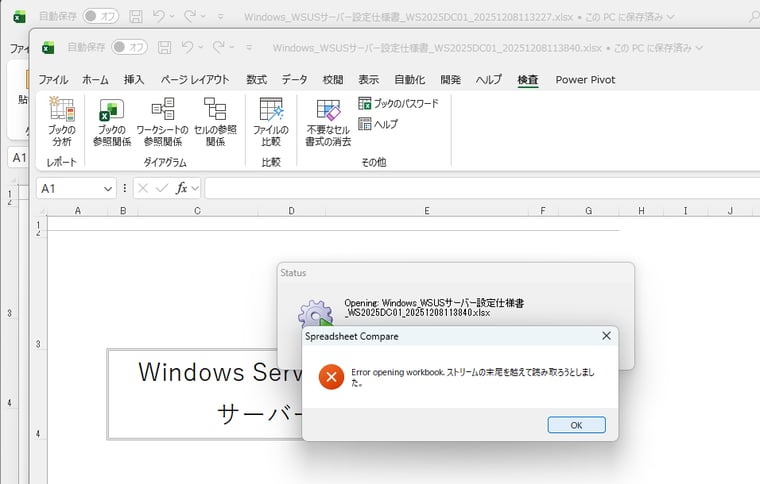760x484 pixels.
Task: Clean excess cell formatting (不要なセル書式の消去)
Action: pyautogui.click(x=328, y=122)
